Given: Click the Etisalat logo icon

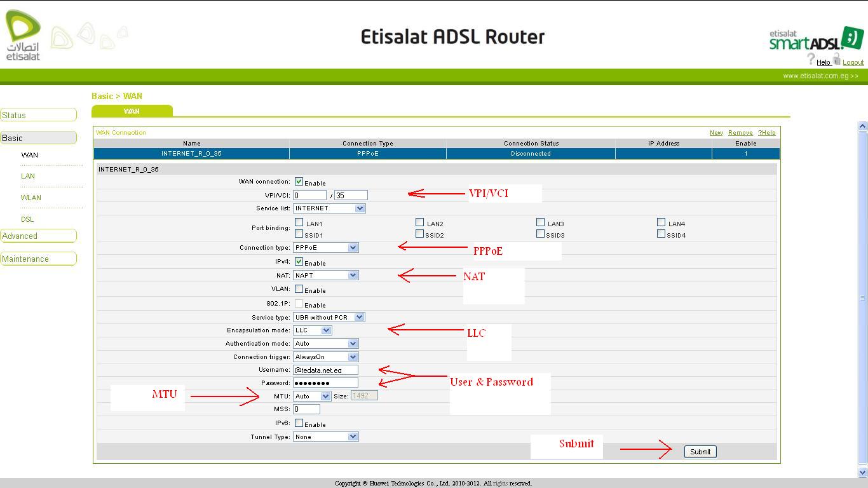Looking at the screenshot, I should [x=23, y=36].
